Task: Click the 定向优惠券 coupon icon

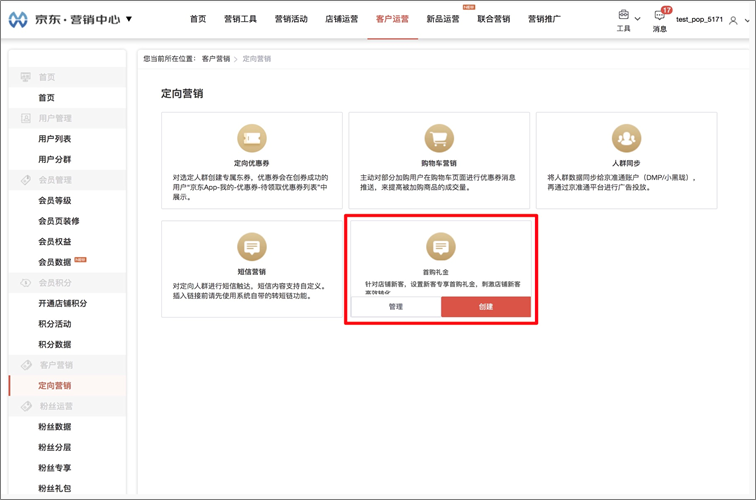Action: tap(252, 138)
